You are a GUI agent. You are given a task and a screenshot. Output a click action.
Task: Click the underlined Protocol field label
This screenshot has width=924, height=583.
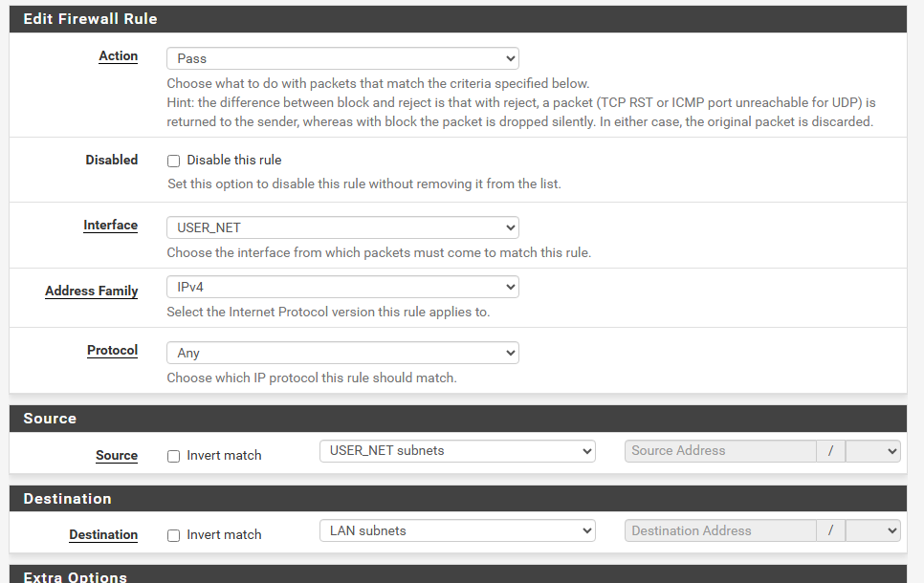(113, 351)
